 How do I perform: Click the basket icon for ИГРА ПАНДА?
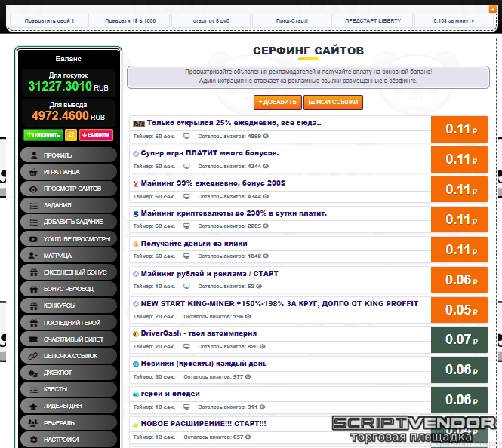point(33,171)
